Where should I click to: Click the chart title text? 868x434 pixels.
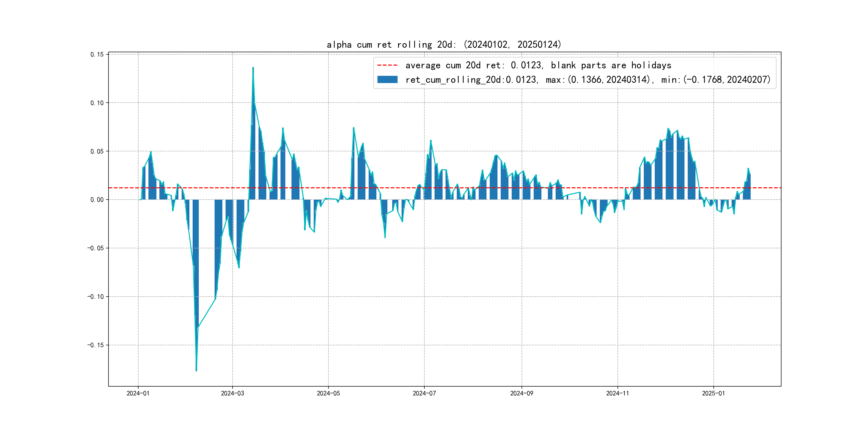[444, 44]
